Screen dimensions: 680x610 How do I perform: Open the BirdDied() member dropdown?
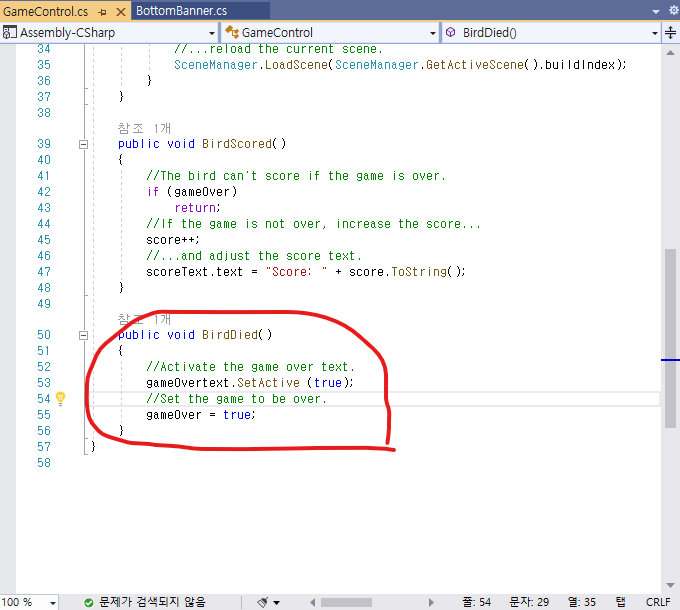pyautogui.click(x=654, y=33)
